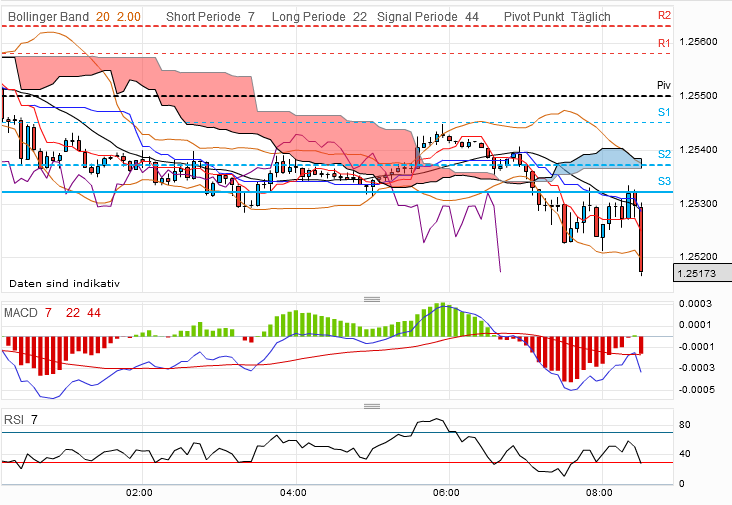The width and height of the screenshot is (732, 505).
Task: Click the 1.25300 price axis label
Action: click(x=698, y=203)
